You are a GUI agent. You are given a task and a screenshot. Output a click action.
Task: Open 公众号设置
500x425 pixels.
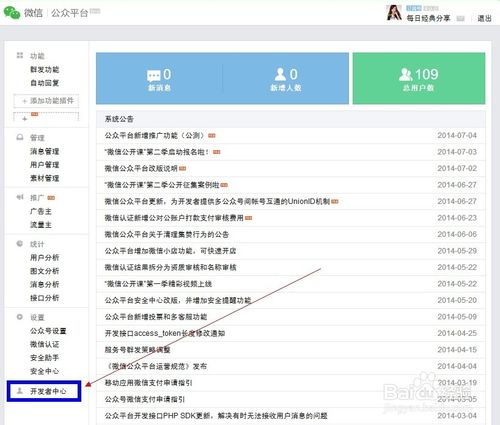point(48,331)
